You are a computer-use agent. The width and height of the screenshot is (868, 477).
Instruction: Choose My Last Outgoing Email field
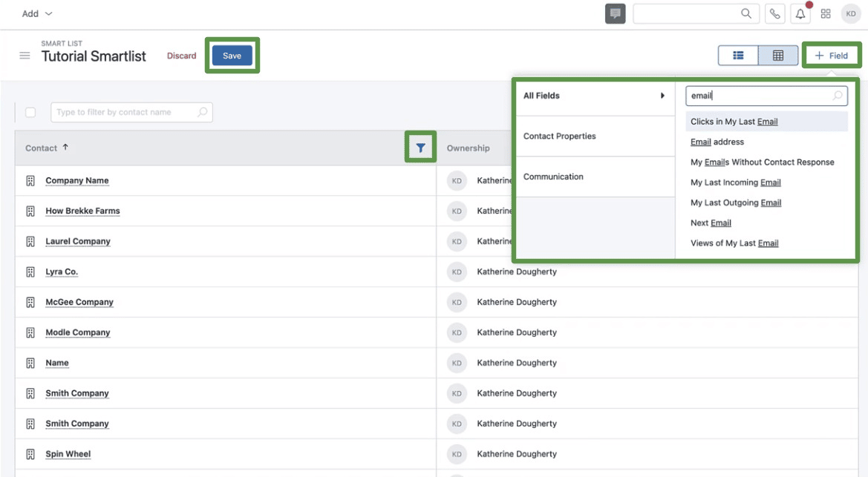[x=766, y=203]
